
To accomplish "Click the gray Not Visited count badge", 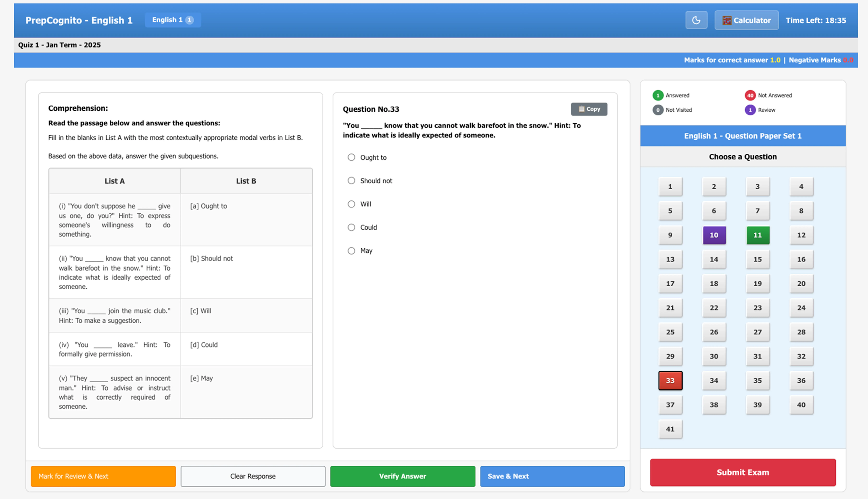I will click(x=658, y=110).
